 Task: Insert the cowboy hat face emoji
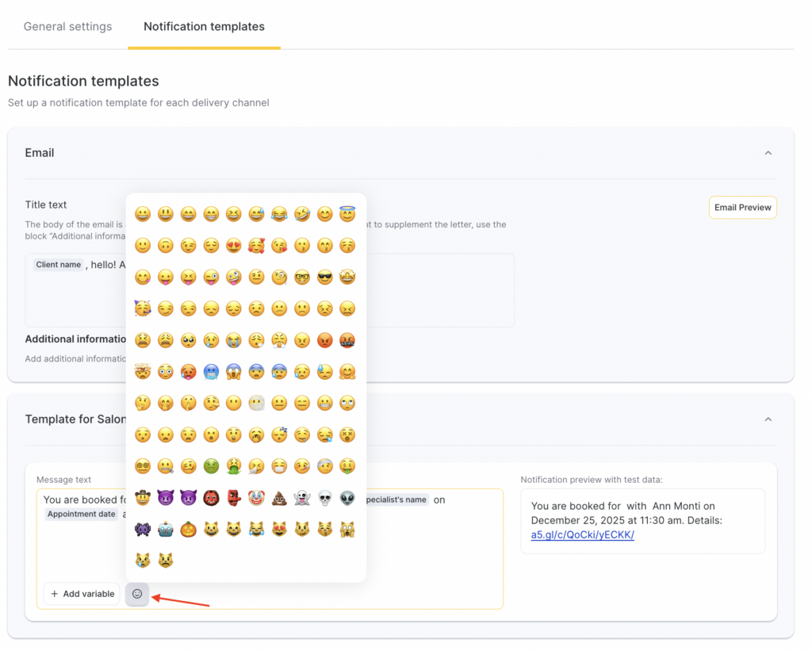pos(143,498)
